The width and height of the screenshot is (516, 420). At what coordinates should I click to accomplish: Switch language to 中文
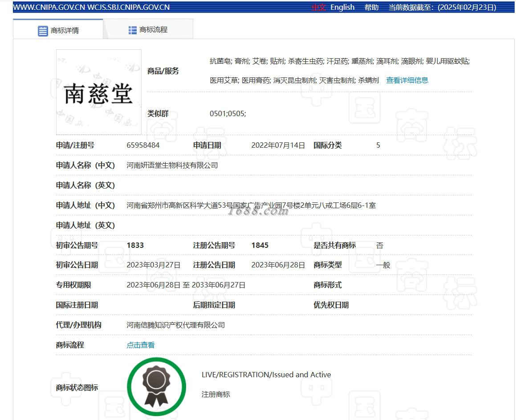(318, 7)
